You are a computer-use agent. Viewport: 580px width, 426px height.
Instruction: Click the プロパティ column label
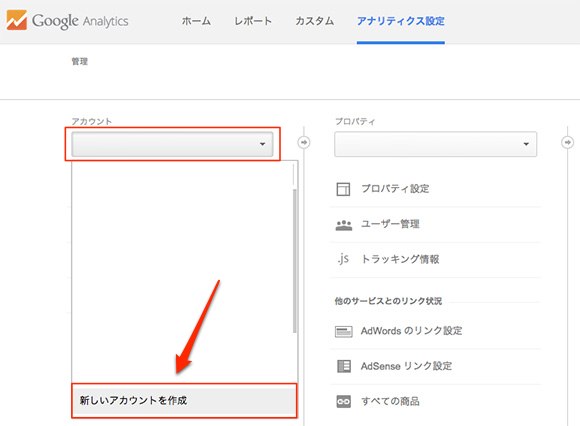[355, 121]
